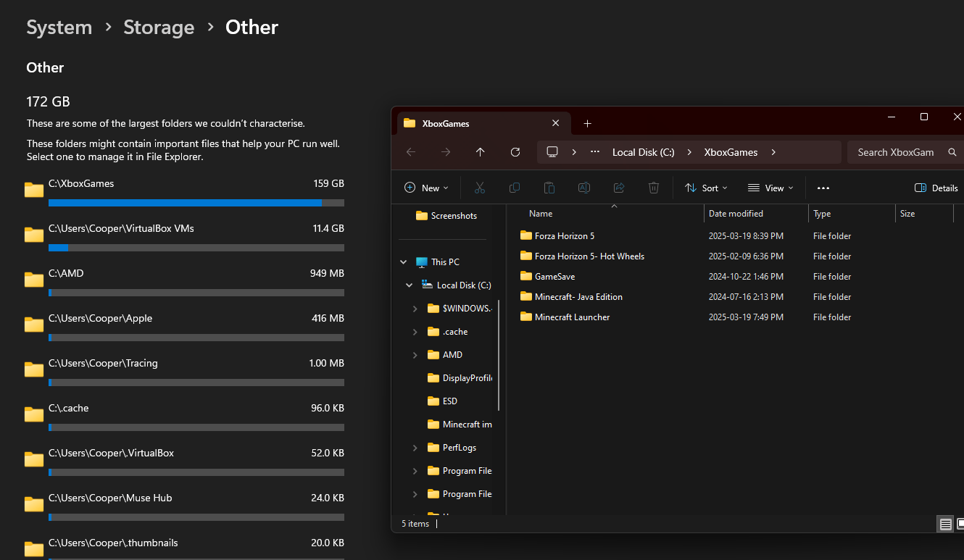This screenshot has width=964, height=560.
Task: Sort files by the Date modified column
Action: pos(756,214)
